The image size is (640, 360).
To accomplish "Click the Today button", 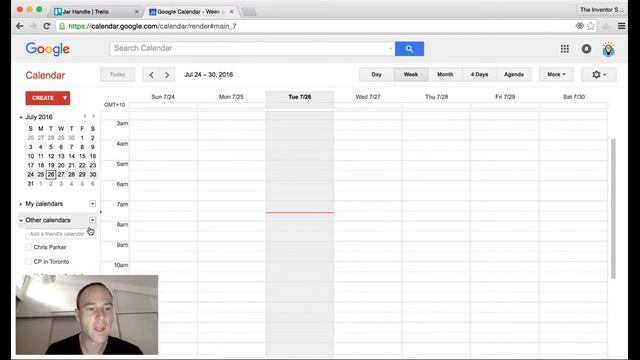I will click(117, 75).
